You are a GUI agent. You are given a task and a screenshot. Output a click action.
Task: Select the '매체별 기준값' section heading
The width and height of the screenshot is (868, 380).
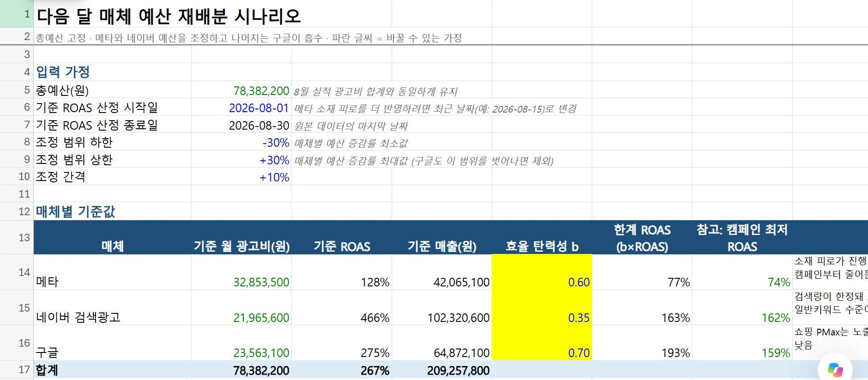[75, 211]
